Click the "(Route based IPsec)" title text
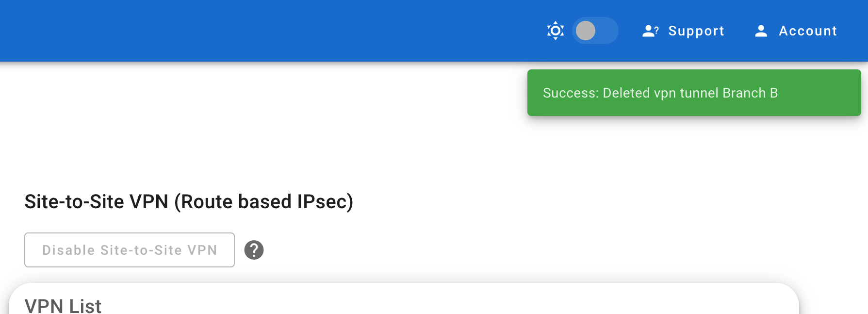 pos(264,201)
